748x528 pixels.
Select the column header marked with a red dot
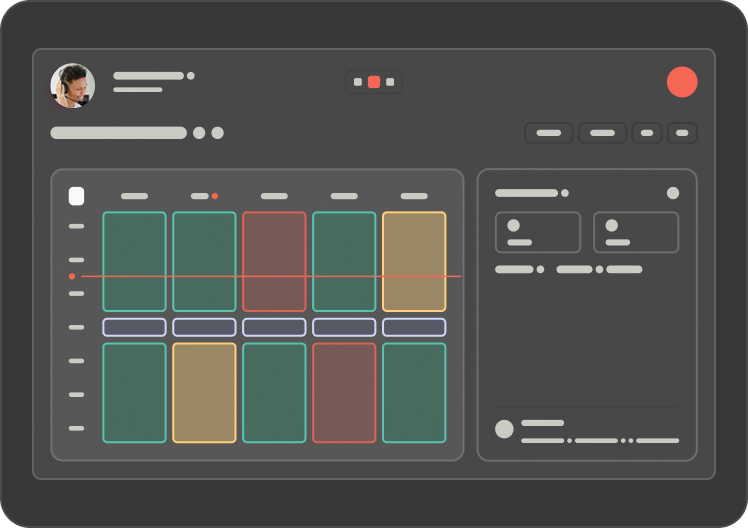(204, 196)
